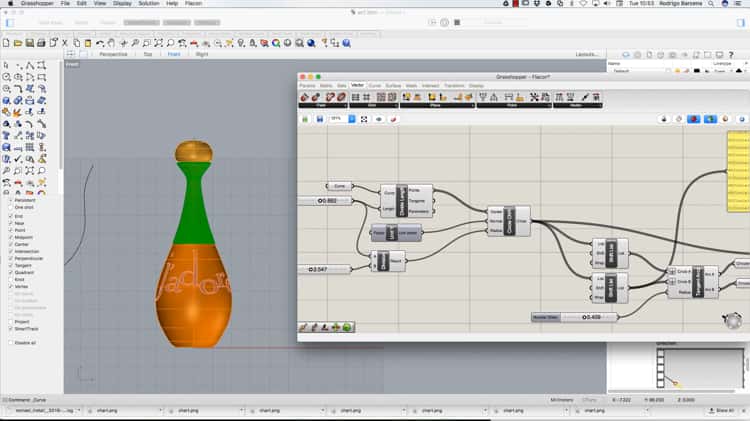Open Layouts menu in viewport tab bar
The height and width of the screenshot is (421, 750).
(x=587, y=55)
